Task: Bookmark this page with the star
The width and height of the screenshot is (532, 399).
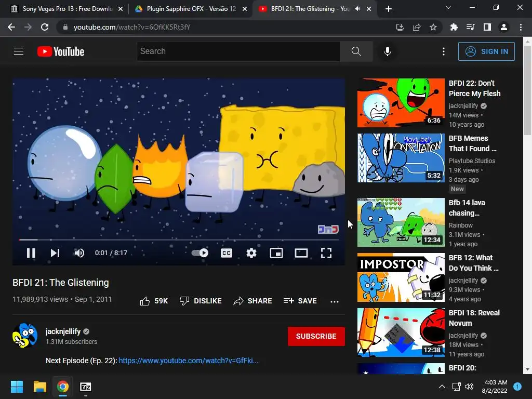Action: pyautogui.click(x=433, y=27)
